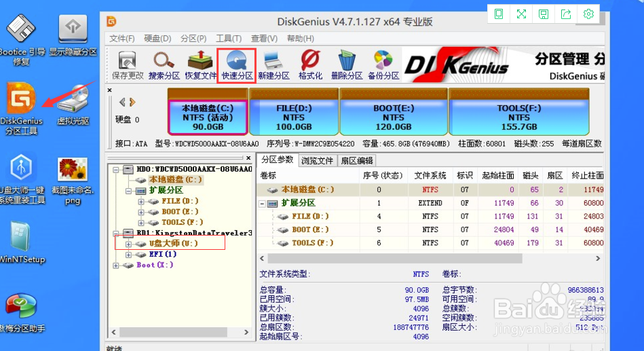Close the disk tree panel with X
The width and height of the screenshot is (644, 351).
pyautogui.click(x=248, y=158)
